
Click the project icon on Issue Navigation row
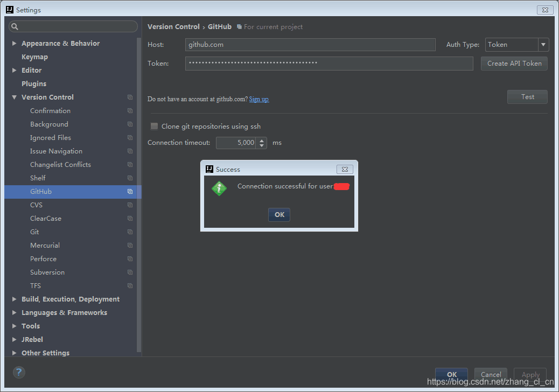130,151
